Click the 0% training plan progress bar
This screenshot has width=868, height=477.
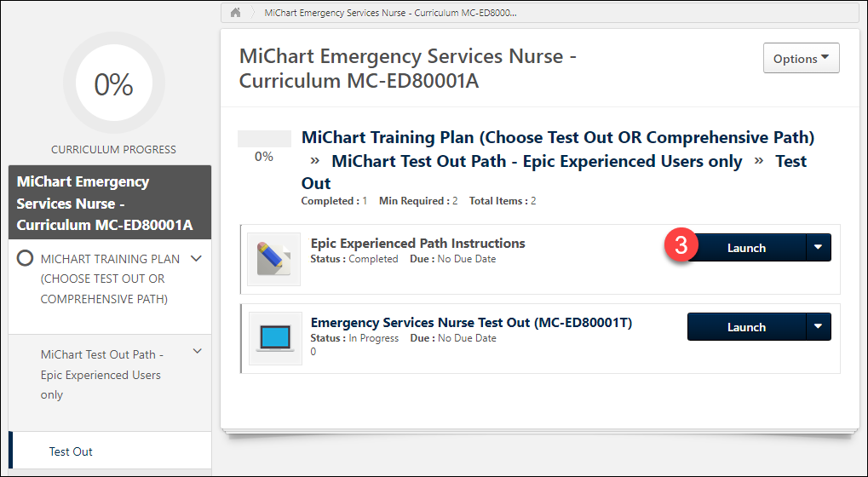[263, 139]
